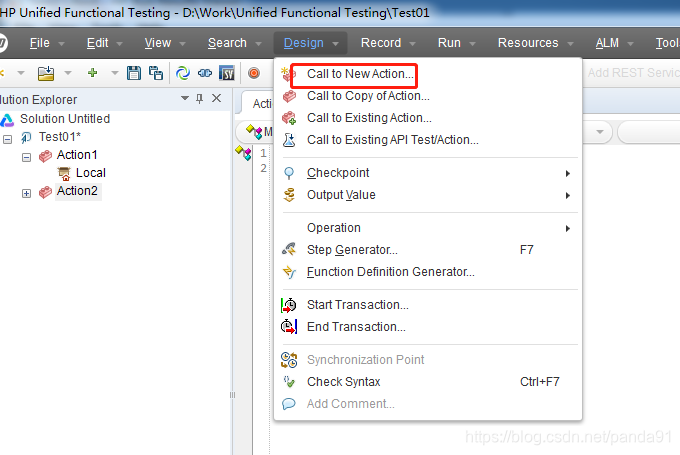Choose Call to Copy of Action
The image size is (680, 455).
pyautogui.click(x=428, y=96)
